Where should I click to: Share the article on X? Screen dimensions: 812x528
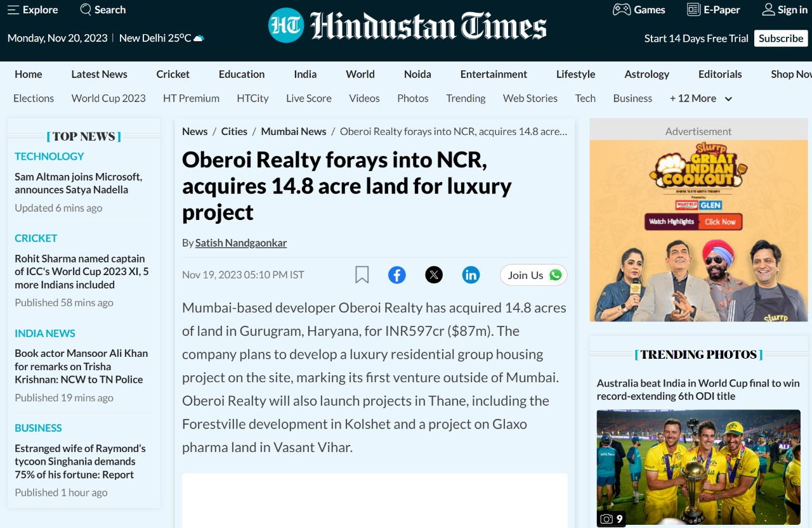(434, 274)
